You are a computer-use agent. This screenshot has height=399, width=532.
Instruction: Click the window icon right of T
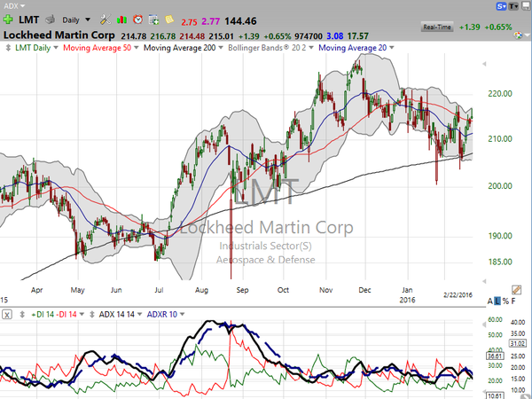[526, 6]
